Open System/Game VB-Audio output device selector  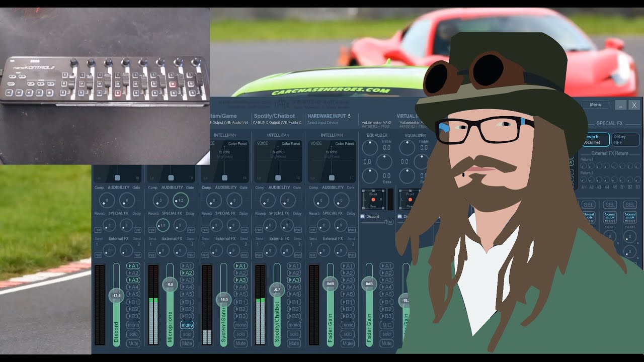(229, 123)
